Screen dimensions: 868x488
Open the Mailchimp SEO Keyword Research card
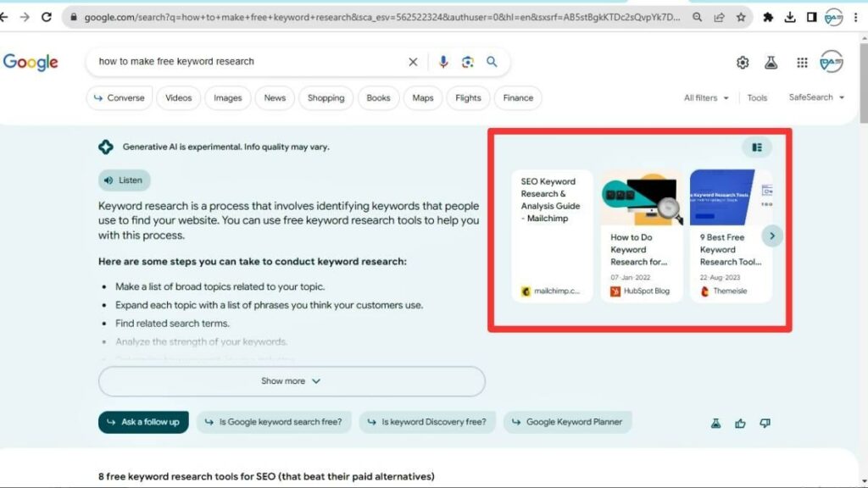click(552, 236)
